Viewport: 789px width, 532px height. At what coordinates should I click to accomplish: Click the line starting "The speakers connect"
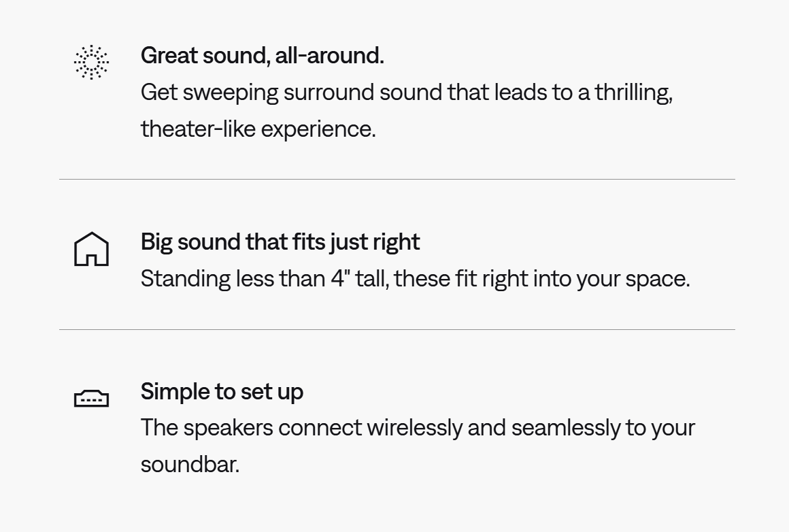coord(418,428)
